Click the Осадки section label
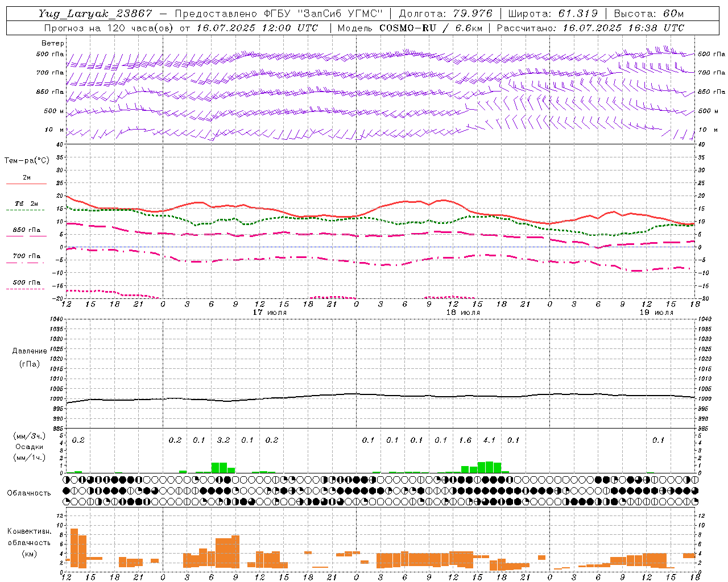The image size is (728, 582). (x=30, y=447)
